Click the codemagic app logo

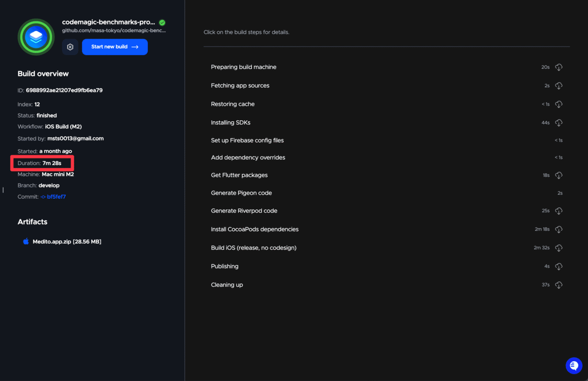point(36,37)
